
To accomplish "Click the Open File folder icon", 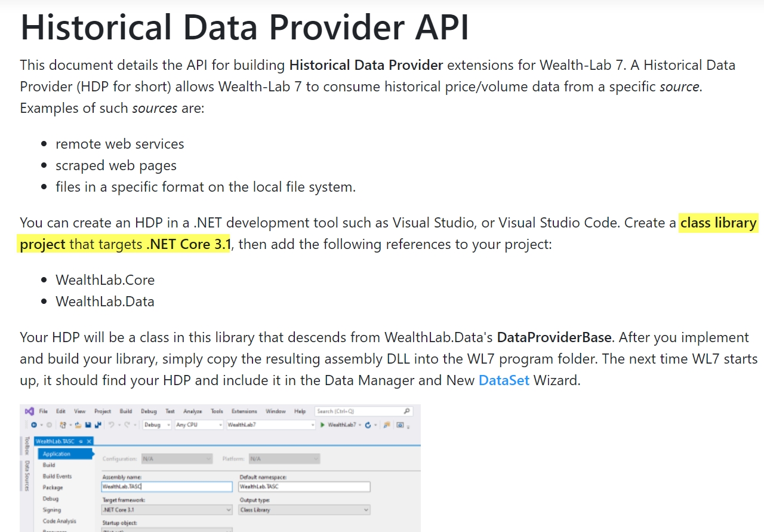I will 78,425.
